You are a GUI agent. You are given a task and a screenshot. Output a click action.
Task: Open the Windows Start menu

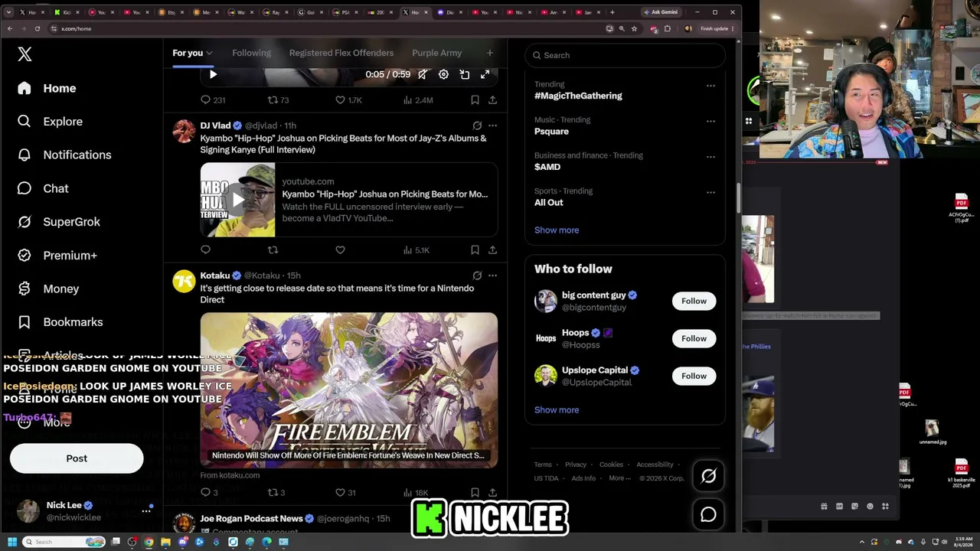point(11,542)
